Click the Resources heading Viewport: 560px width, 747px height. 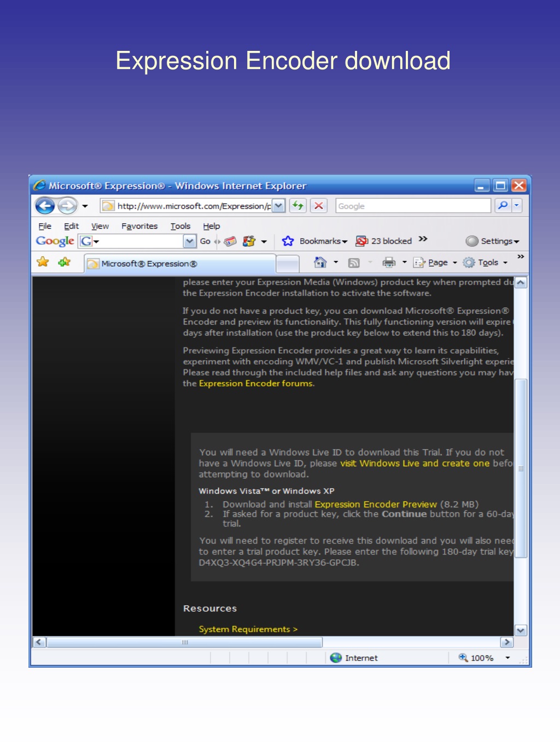(x=210, y=609)
